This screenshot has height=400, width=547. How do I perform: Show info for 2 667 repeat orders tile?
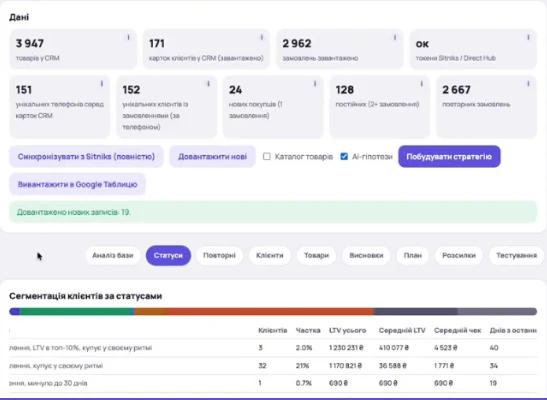[528, 84]
